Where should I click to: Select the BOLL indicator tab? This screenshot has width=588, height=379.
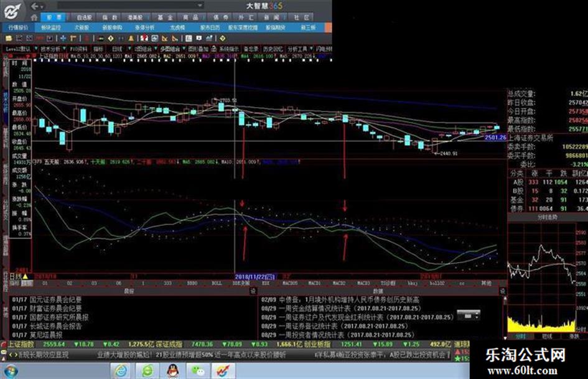[x=217, y=283]
